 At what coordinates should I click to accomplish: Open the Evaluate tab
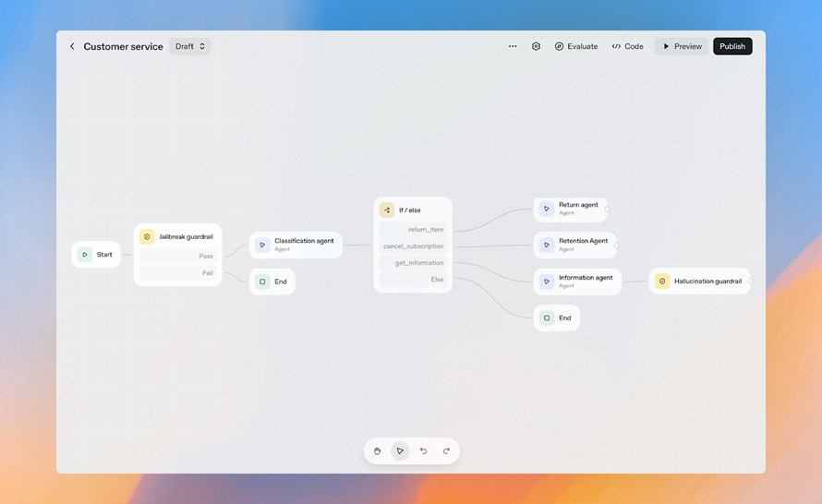point(576,46)
